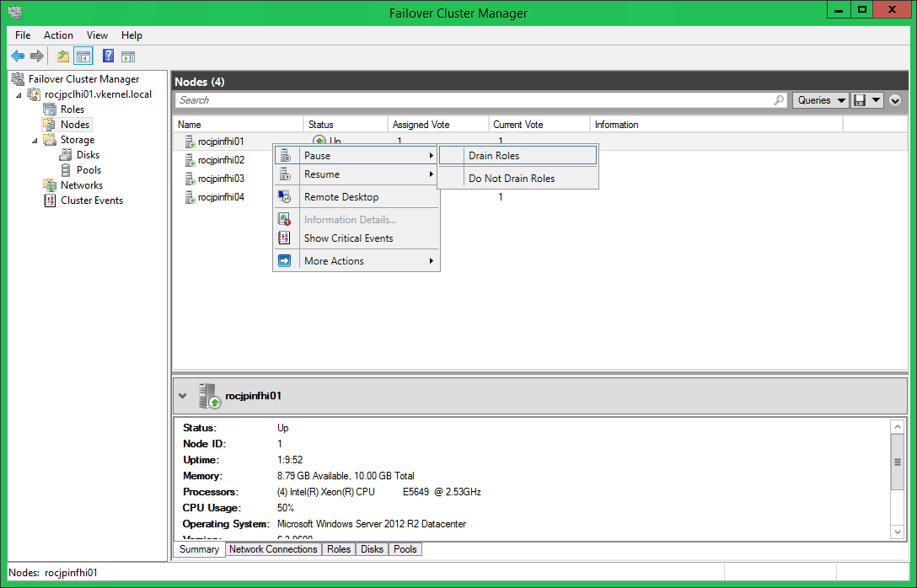
Task: Collapse the rocjpclhi01.vkernel.local tree node
Action: (19, 94)
